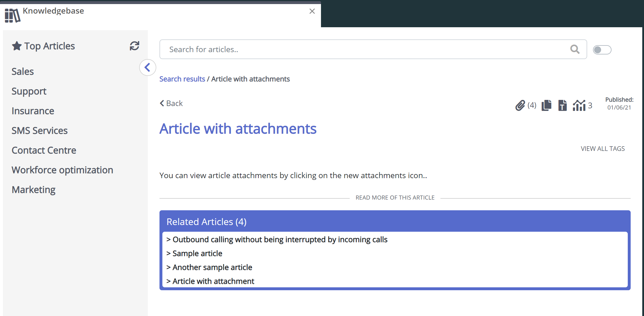Click the copy article icon
This screenshot has width=644, height=316.
[546, 105]
